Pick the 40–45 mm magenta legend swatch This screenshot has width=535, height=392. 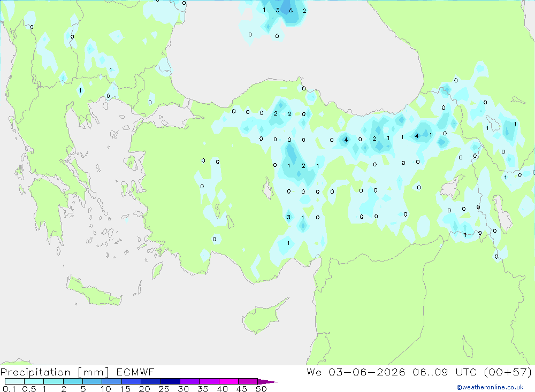click(x=228, y=381)
